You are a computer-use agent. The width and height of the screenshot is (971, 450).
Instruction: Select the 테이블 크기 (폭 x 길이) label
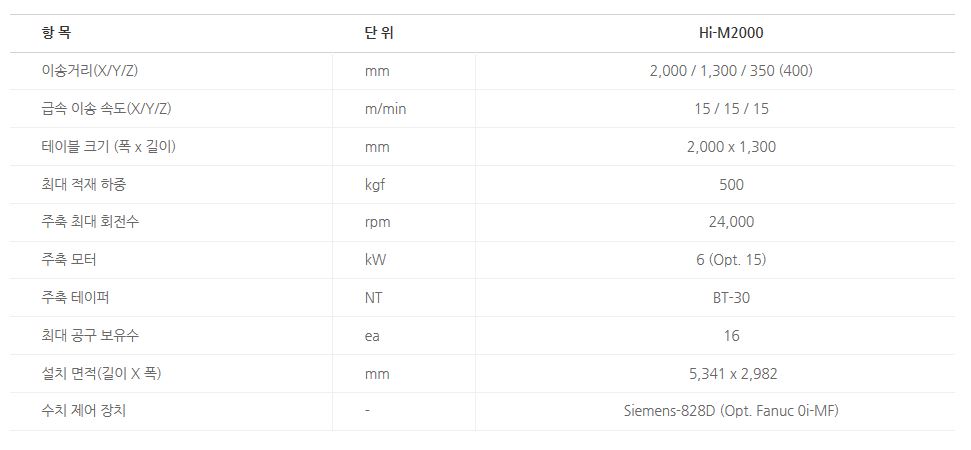109,147
